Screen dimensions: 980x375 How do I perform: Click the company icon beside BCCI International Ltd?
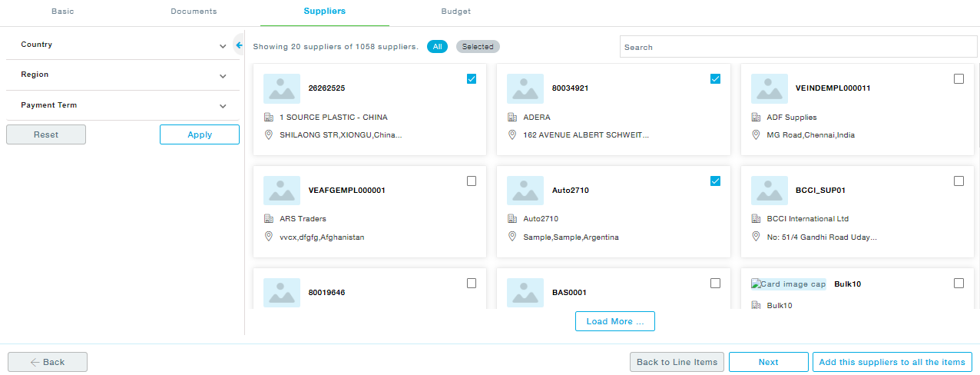pos(756,219)
